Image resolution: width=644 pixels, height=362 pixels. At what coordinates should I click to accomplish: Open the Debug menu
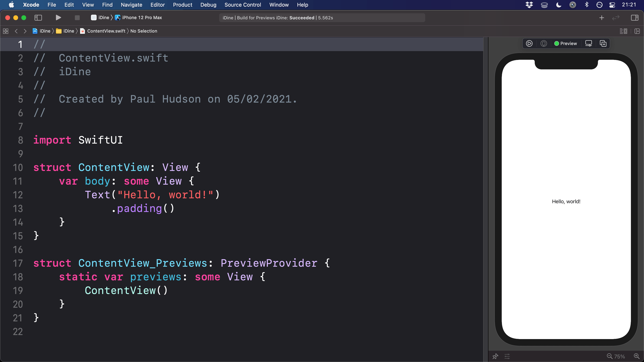coord(208,5)
